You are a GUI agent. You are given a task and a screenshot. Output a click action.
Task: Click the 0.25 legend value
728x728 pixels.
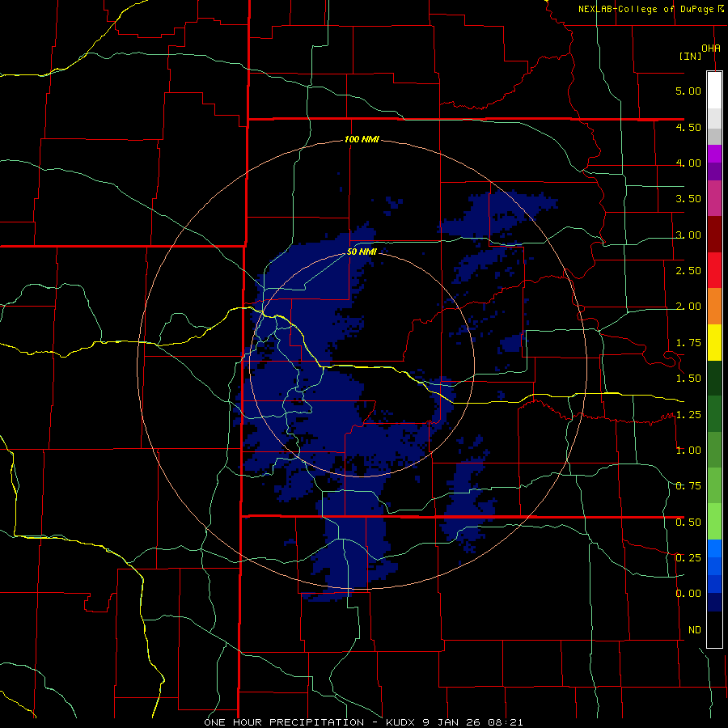pos(688,558)
